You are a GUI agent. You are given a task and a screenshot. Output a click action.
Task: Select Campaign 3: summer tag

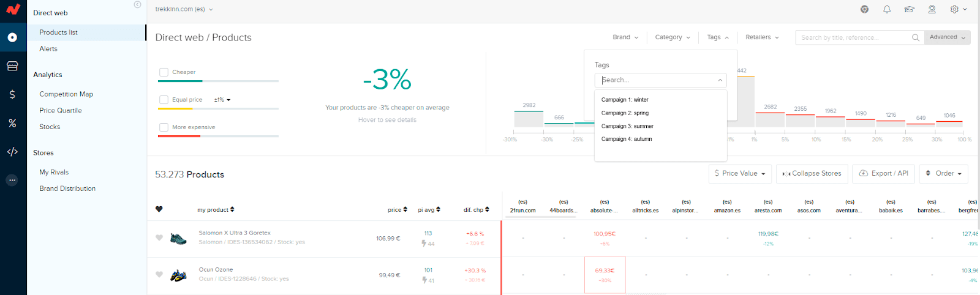[627, 127]
